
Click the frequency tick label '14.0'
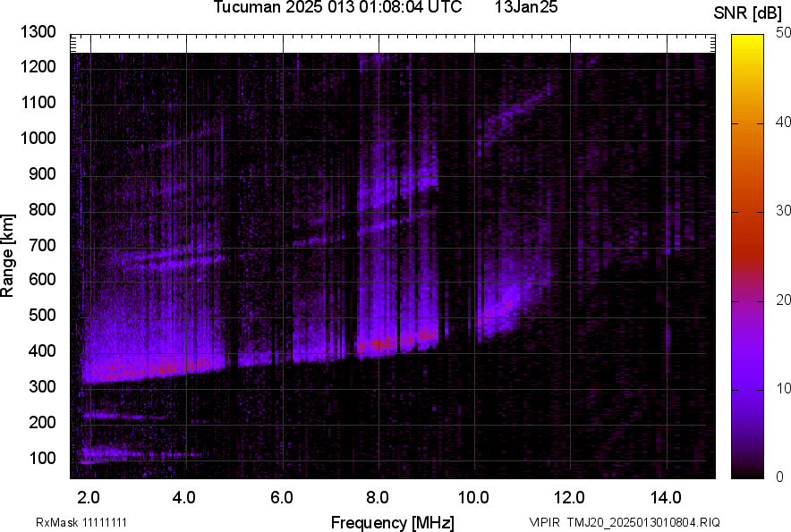[x=666, y=498]
